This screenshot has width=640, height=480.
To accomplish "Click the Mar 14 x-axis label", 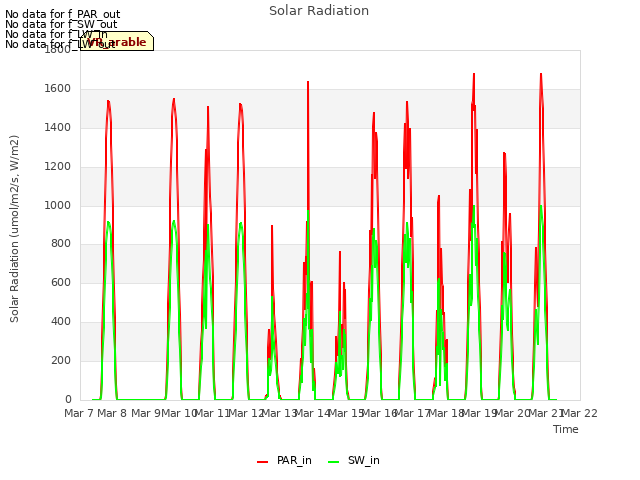I will click(x=312, y=413).
